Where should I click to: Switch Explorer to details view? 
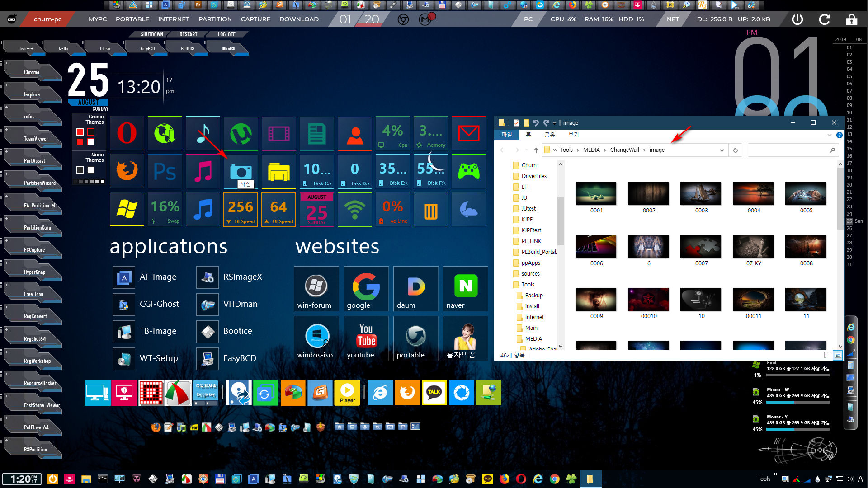(x=828, y=355)
